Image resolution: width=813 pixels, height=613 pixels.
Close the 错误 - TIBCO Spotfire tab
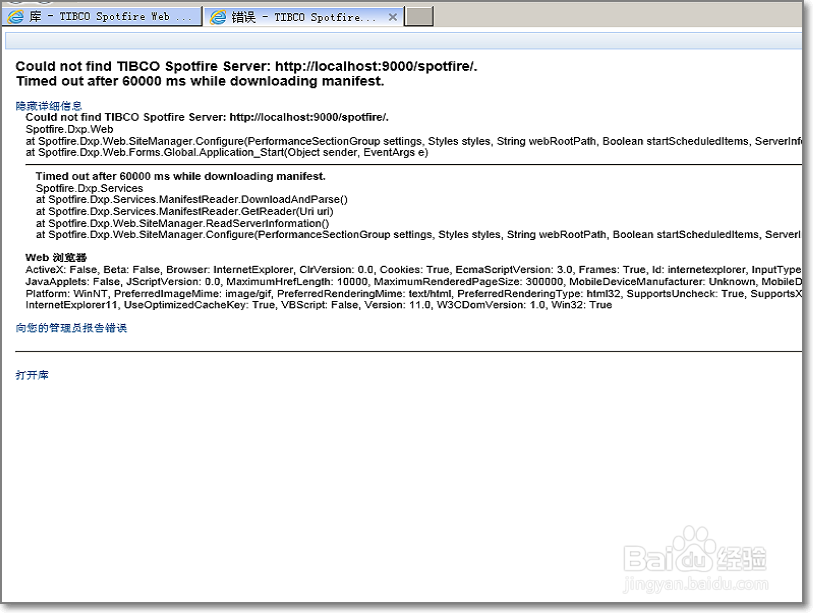coord(393,17)
